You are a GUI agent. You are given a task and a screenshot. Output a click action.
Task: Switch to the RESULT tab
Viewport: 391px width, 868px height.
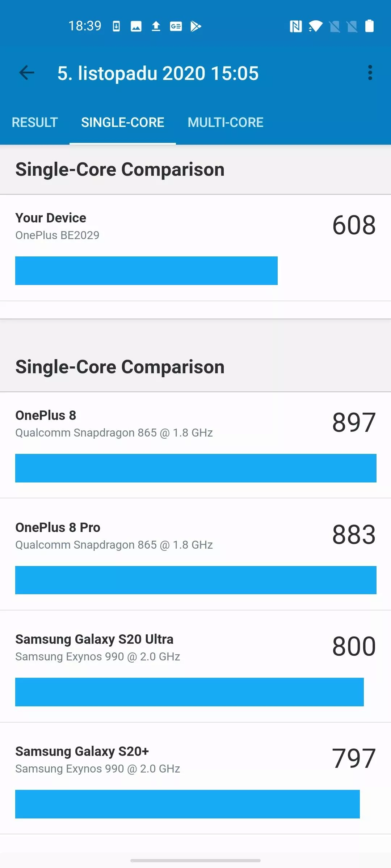pyautogui.click(x=35, y=123)
